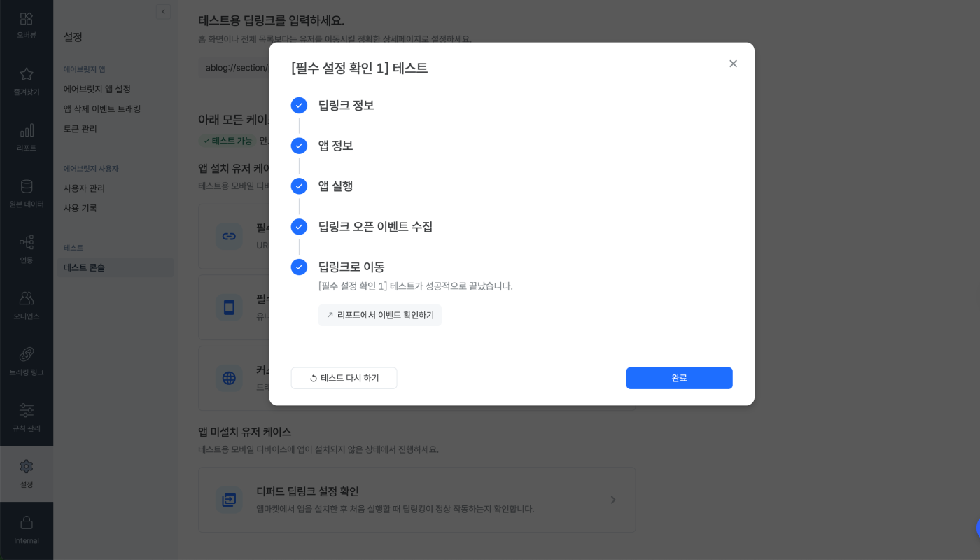Collapse the settings side panel chevron

[x=163, y=11]
